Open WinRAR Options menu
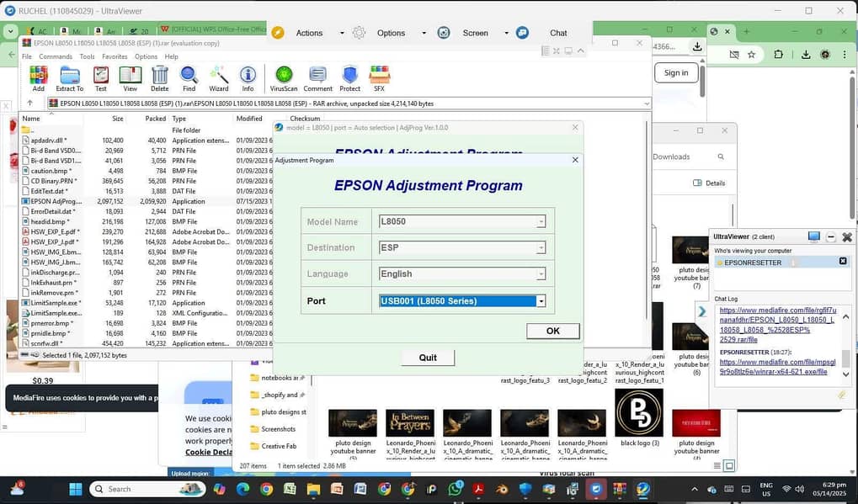This screenshot has height=504, width=858. point(147,56)
